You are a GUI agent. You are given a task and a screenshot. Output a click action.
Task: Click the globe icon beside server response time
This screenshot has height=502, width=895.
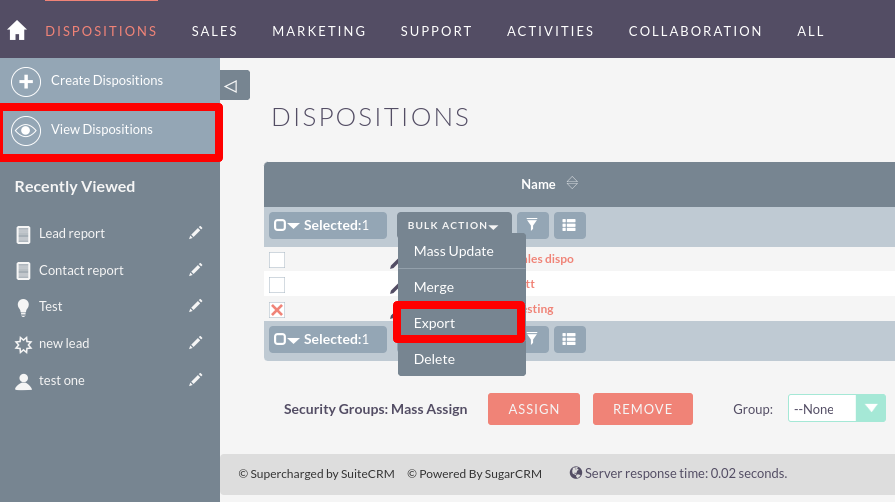click(x=576, y=473)
